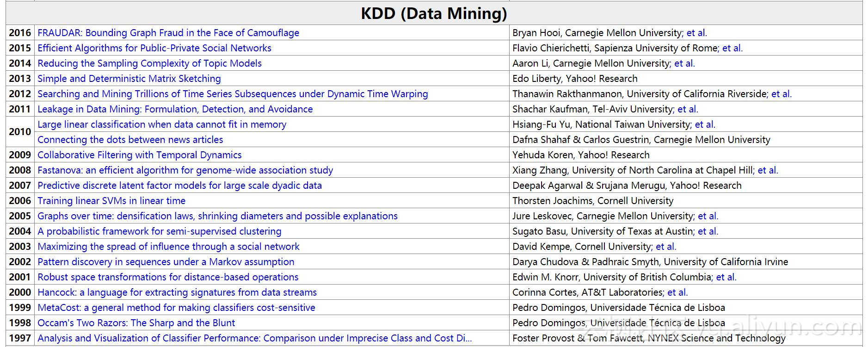This screenshot has height=347, width=868.
Task: Click et al. after Xiang Zhang
Action: pos(768,170)
